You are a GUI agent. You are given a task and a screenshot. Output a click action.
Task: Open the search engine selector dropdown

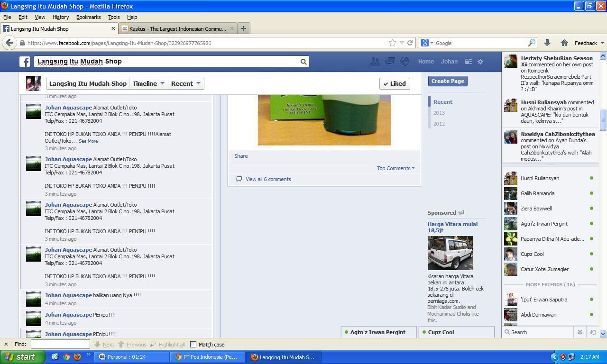coord(426,43)
